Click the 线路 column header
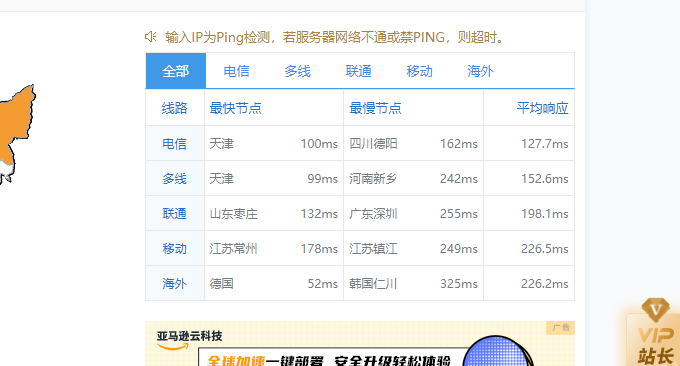Image resolution: width=680 pixels, height=366 pixels. tap(174, 108)
